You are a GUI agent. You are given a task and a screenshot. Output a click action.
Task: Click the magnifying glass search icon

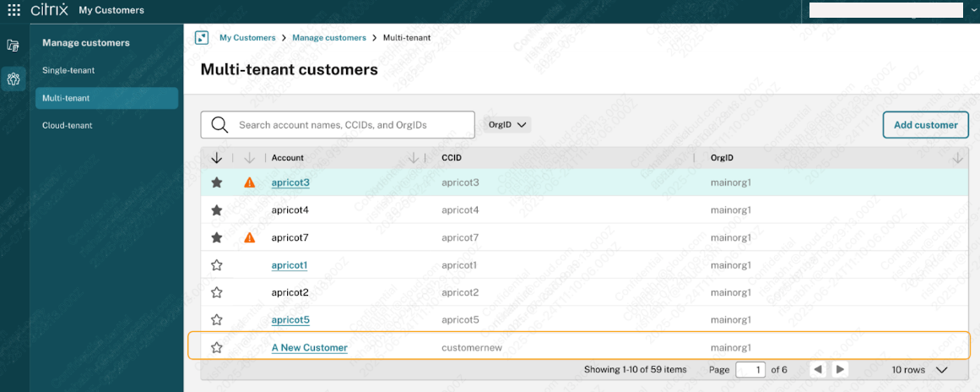coord(219,125)
